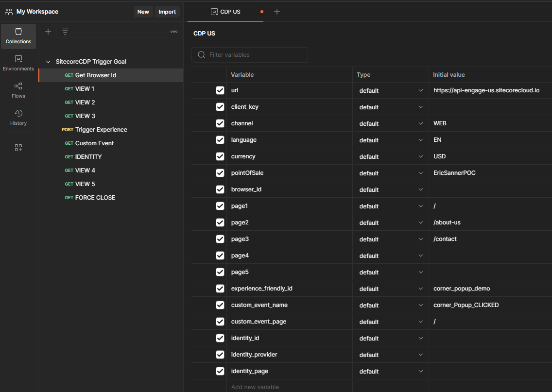Click the Import button

167,12
